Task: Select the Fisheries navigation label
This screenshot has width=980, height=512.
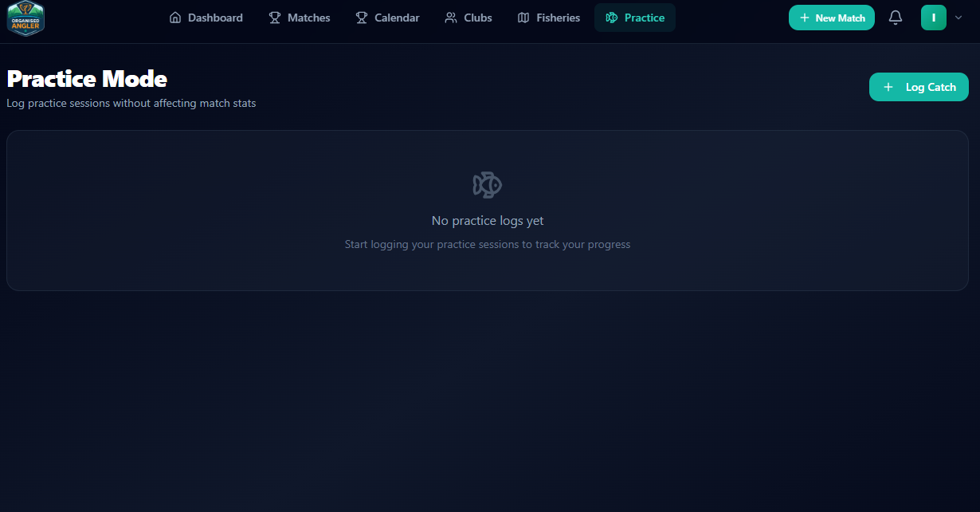Action: [x=558, y=18]
